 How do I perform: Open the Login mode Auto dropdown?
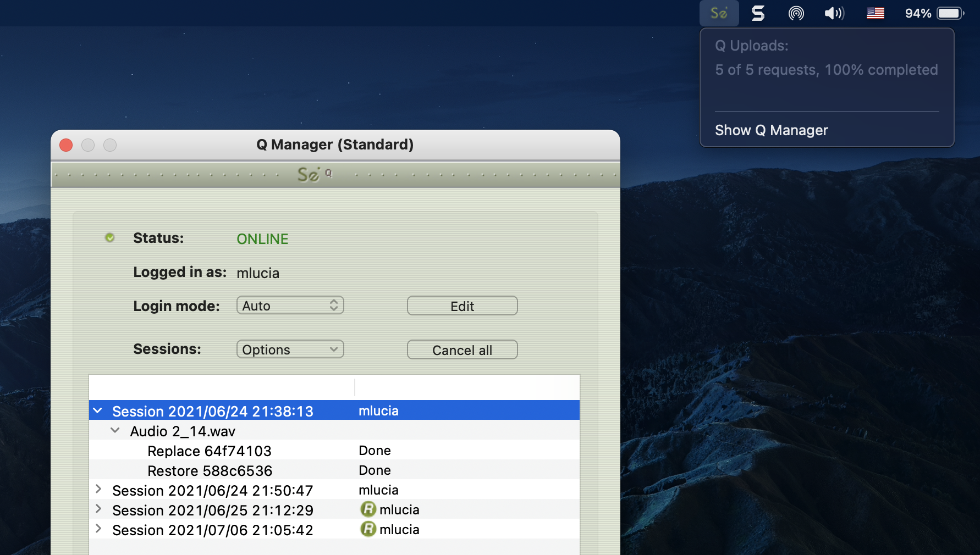[290, 306]
